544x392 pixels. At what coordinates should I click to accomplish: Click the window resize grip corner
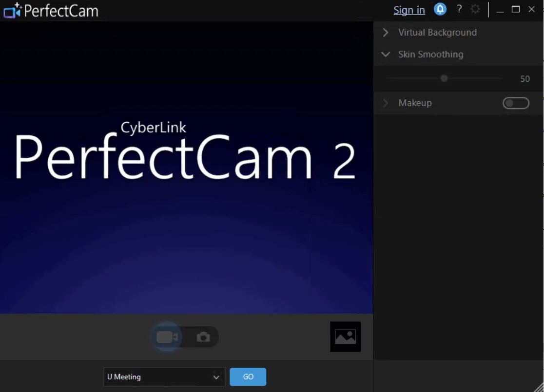pos(539,387)
